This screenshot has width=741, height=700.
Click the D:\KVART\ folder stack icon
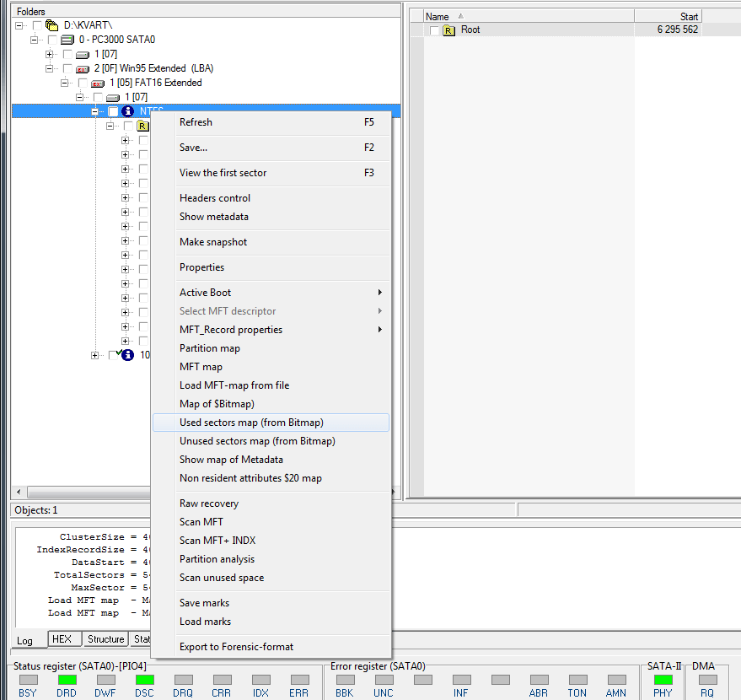click(52, 26)
